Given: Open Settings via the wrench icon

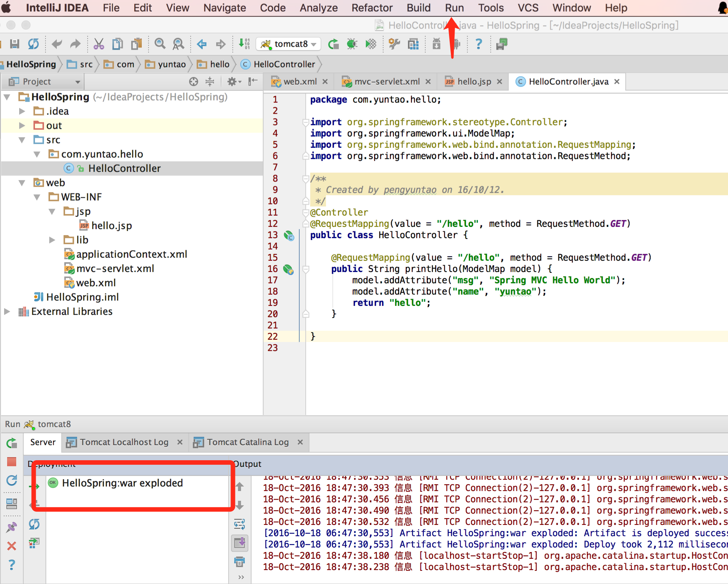Looking at the screenshot, I should pyautogui.click(x=394, y=44).
